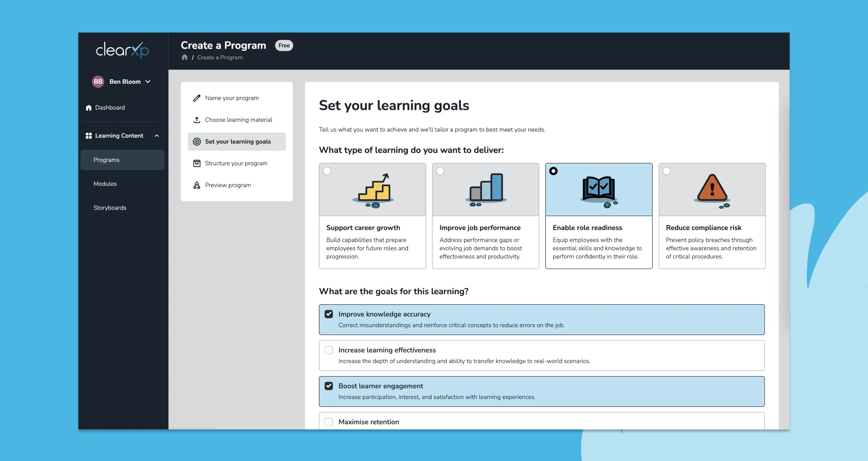Select the Support career growth radio button

327,171
